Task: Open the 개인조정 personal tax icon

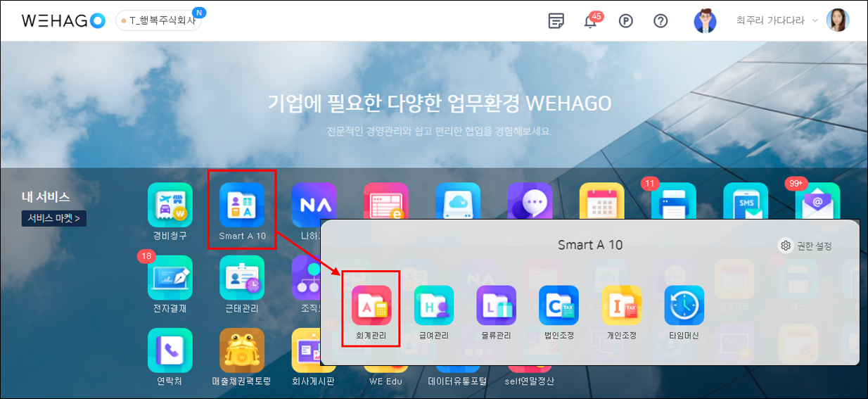Action: click(x=621, y=305)
